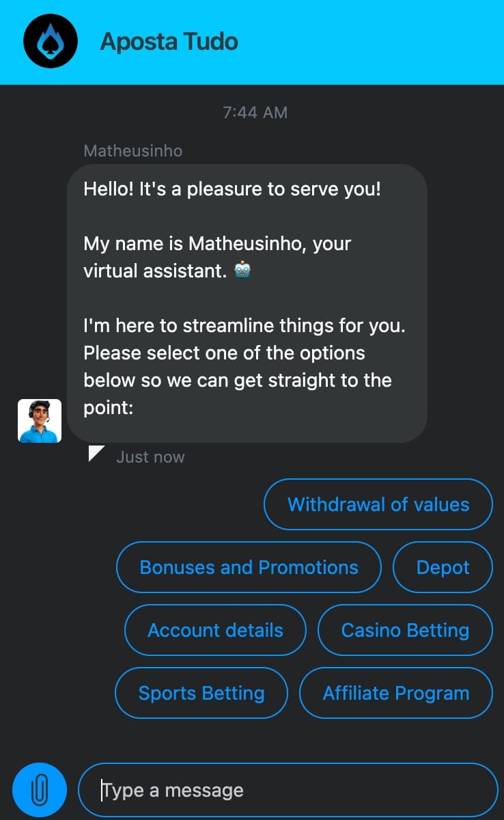Screen dimensions: 504x820
Task: Tap the Sports Betting quick reply
Action: point(201,693)
